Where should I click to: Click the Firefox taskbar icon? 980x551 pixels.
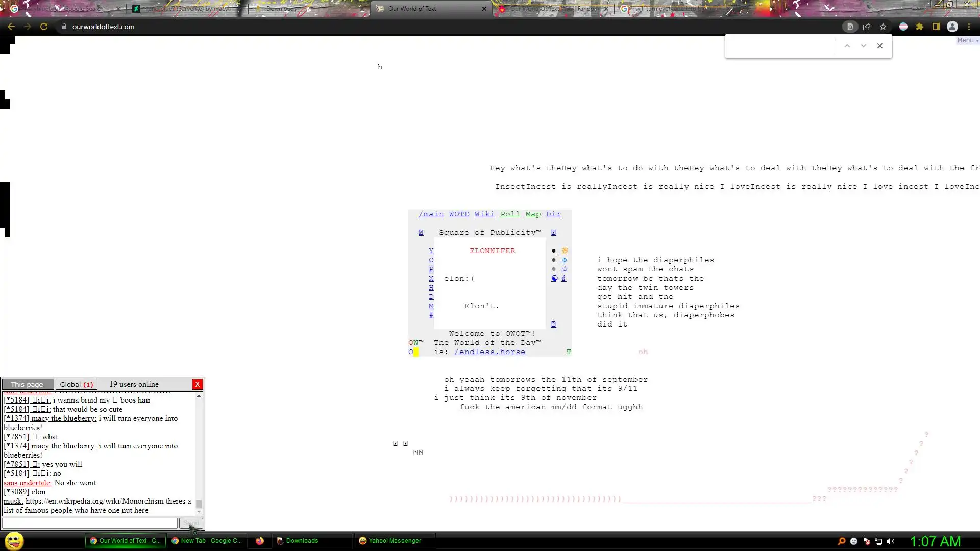(260, 541)
